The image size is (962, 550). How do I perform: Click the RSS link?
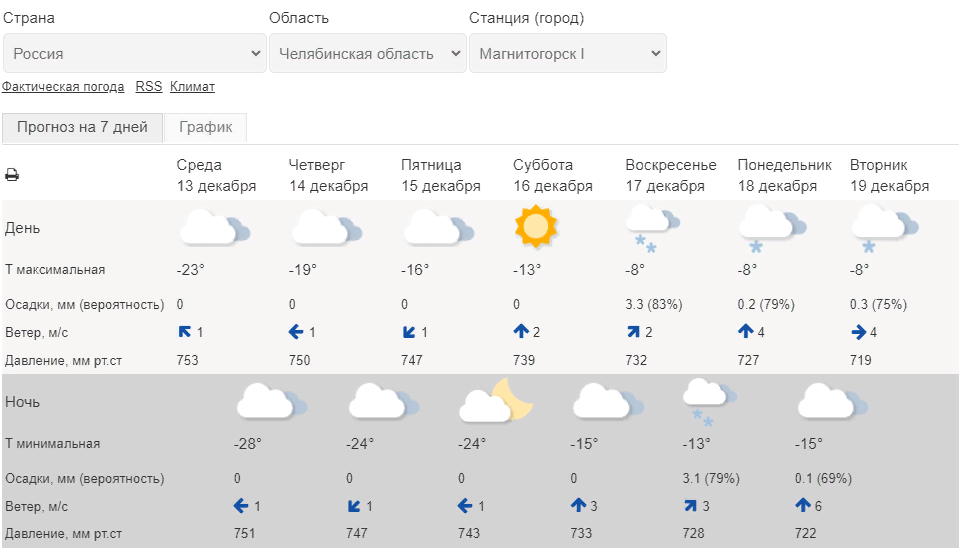(149, 87)
